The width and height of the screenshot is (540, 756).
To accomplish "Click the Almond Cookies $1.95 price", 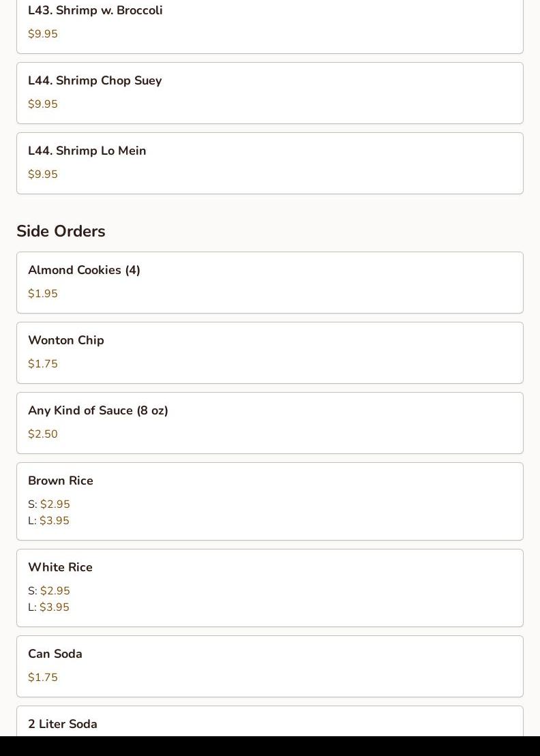I will pyautogui.click(x=43, y=294).
